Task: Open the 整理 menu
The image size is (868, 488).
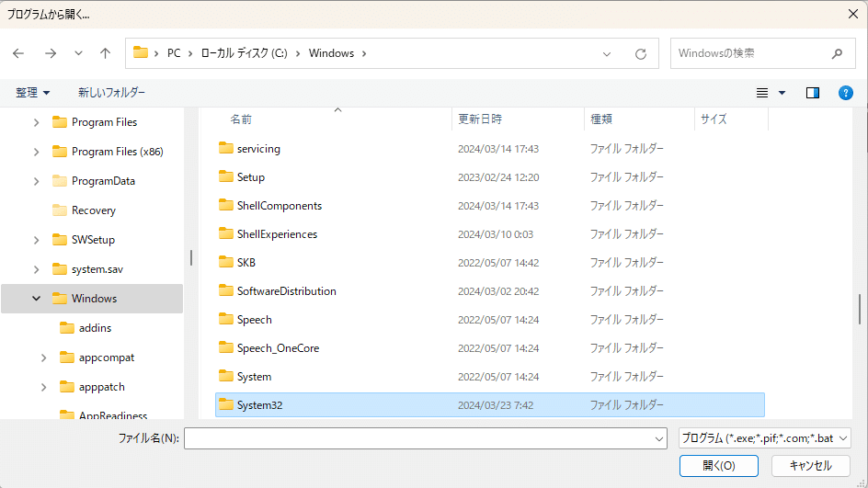Action: click(33, 93)
